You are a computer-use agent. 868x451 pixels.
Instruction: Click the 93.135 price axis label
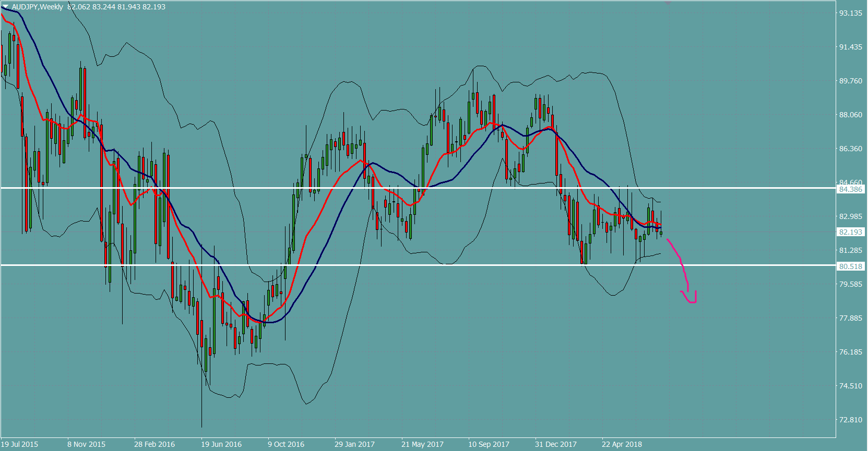[x=850, y=13]
